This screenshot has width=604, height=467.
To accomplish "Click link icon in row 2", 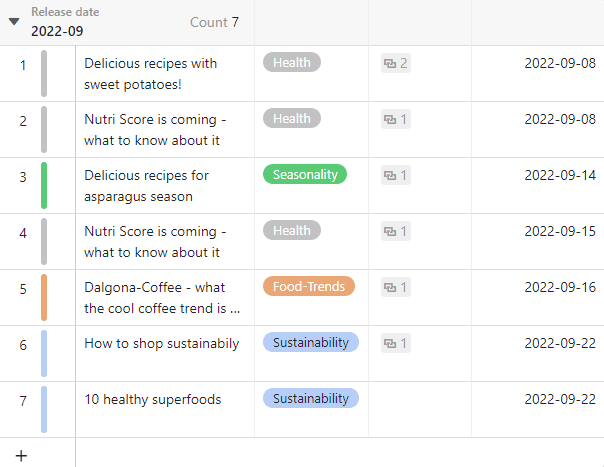I will (x=389, y=120).
